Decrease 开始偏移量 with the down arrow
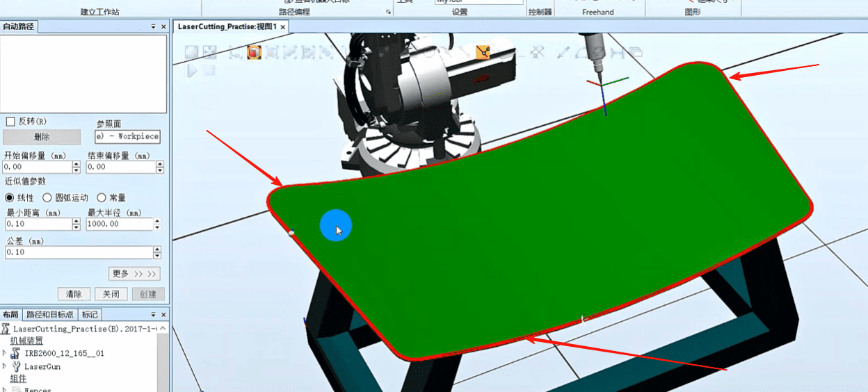The width and height of the screenshot is (868, 392). click(x=77, y=170)
